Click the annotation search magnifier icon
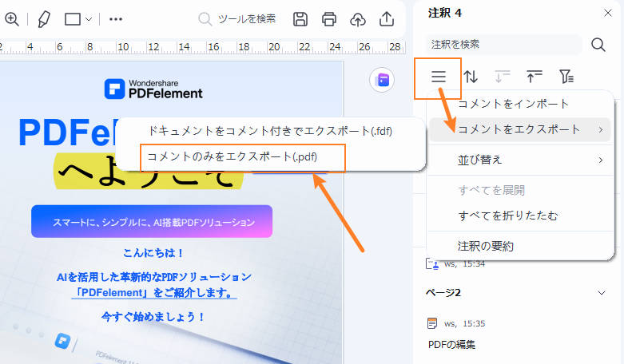The width and height of the screenshot is (624, 364). point(598,45)
